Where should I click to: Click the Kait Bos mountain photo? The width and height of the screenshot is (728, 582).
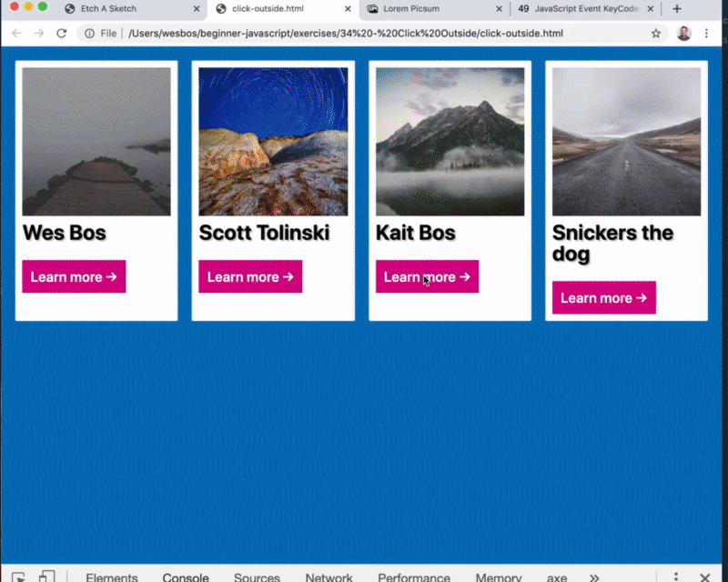coord(450,141)
